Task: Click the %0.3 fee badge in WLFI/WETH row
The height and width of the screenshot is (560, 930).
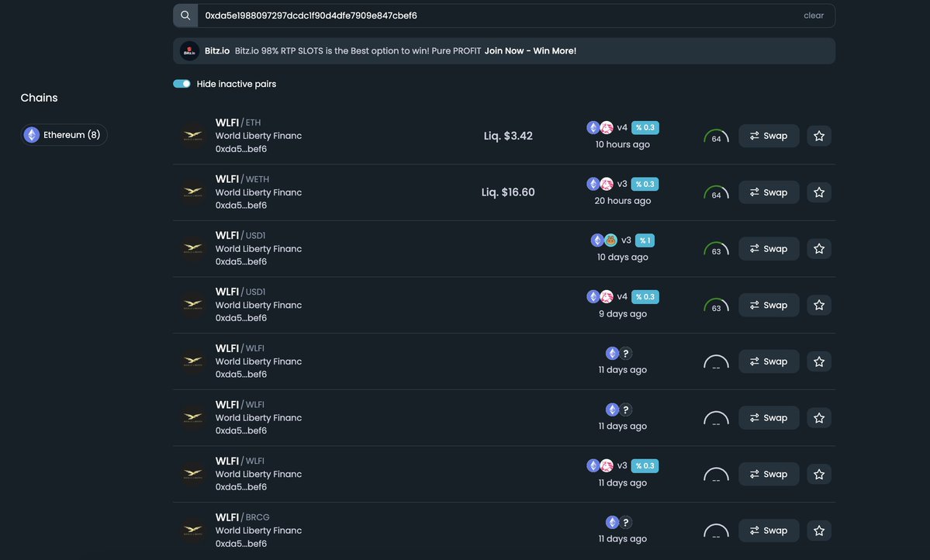Action: (645, 184)
